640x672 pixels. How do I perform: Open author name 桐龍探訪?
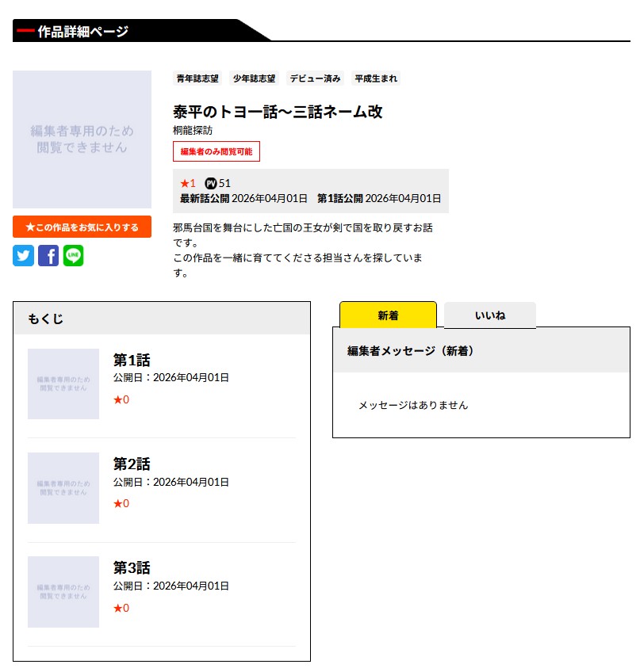[193, 130]
